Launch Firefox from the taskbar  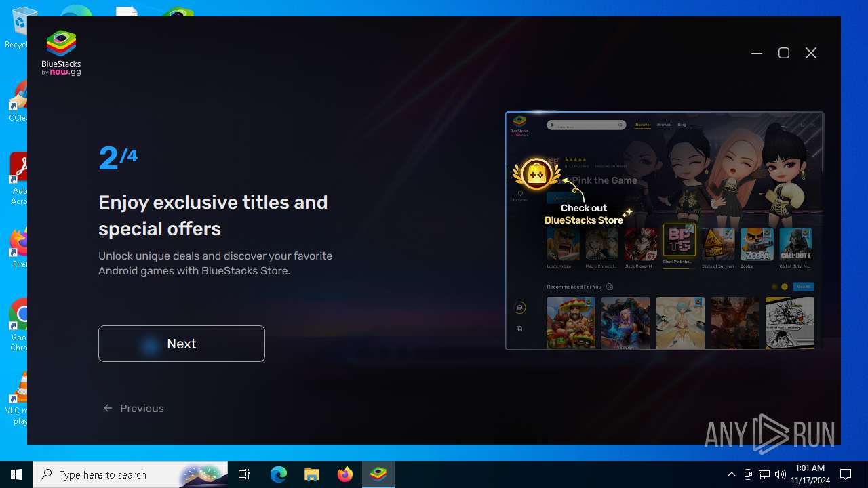345,474
